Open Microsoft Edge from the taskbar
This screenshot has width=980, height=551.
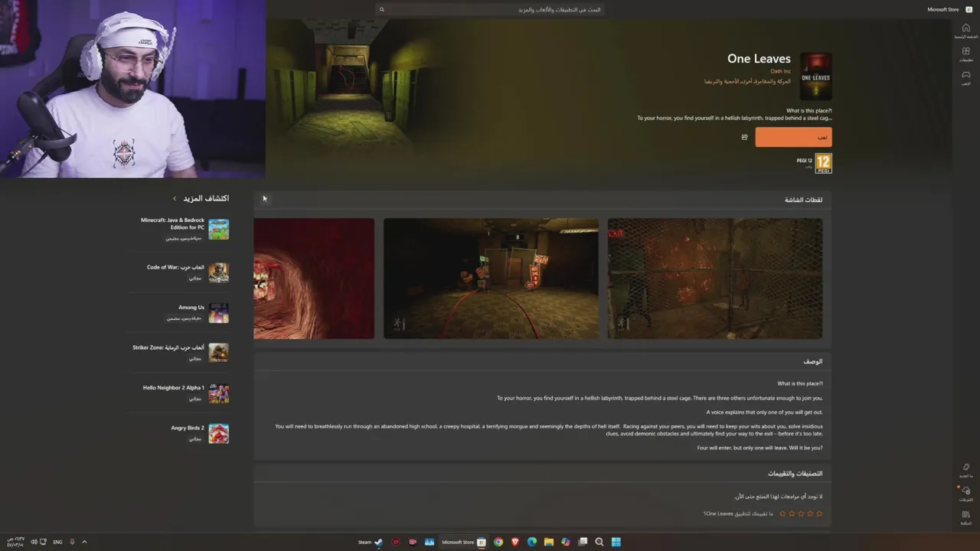pos(532,542)
